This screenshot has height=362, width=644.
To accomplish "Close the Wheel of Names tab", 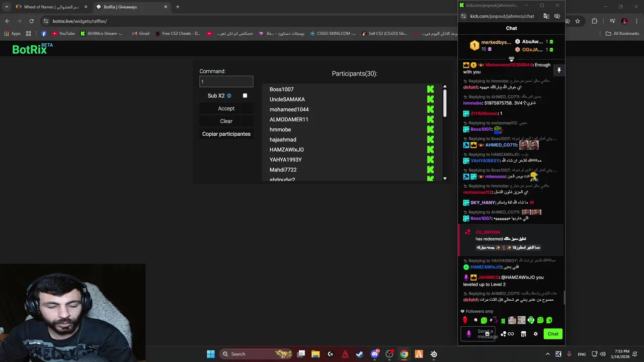I will (x=86, y=7).
